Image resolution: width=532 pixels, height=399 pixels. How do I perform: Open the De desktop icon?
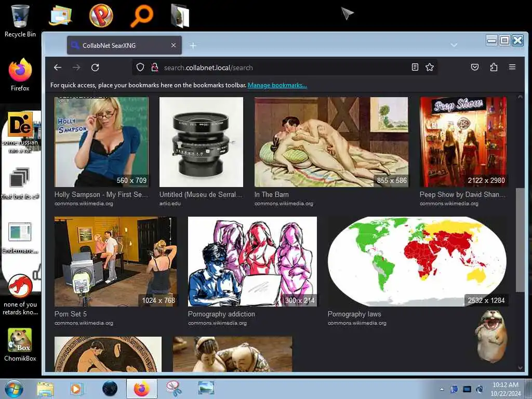(x=20, y=132)
